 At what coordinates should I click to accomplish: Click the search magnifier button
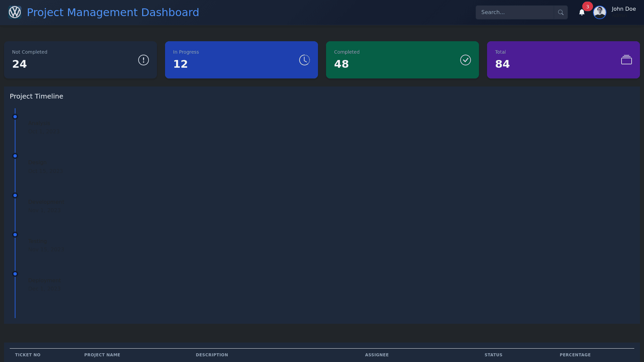pyautogui.click(x=560, y=12)
